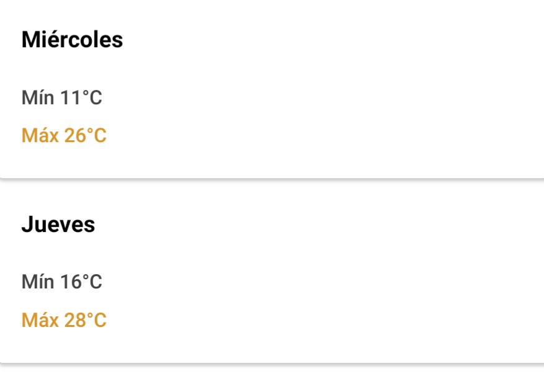Click the gap between the two cards
This screenshot has width=544, height=392.
pyautogui.click(x=272, y=182)
